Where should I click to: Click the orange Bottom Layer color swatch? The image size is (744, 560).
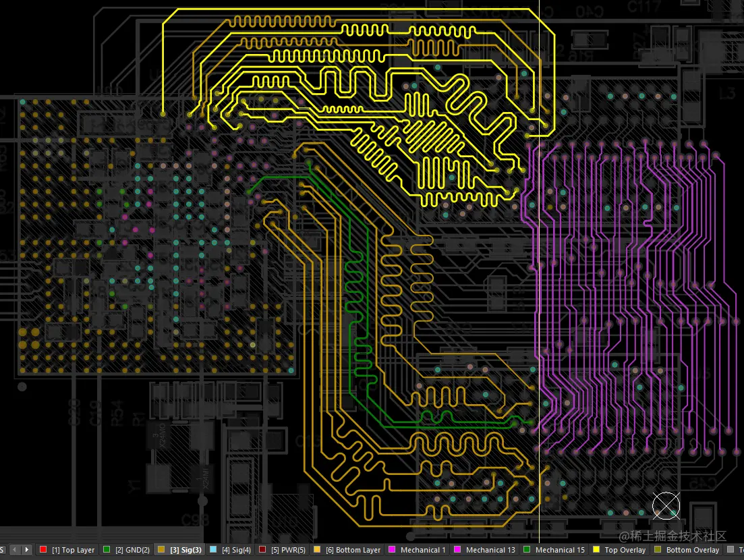tap(317, 550)
